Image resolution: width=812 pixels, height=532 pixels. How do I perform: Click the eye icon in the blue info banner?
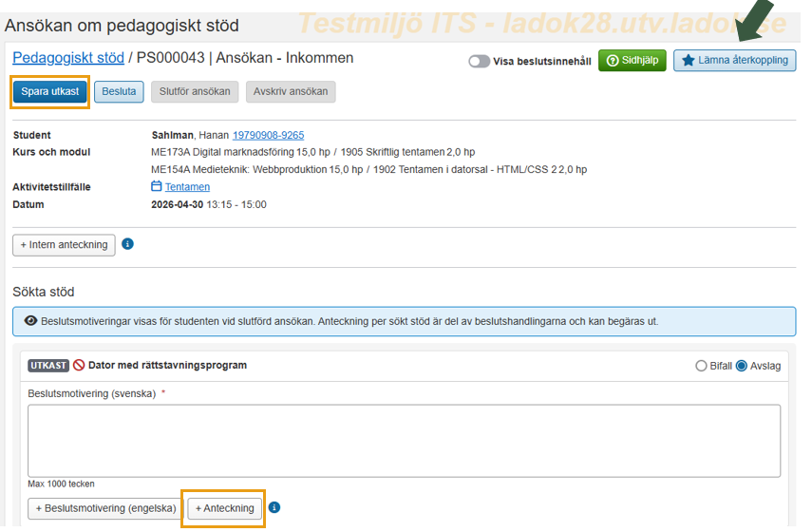30,321
